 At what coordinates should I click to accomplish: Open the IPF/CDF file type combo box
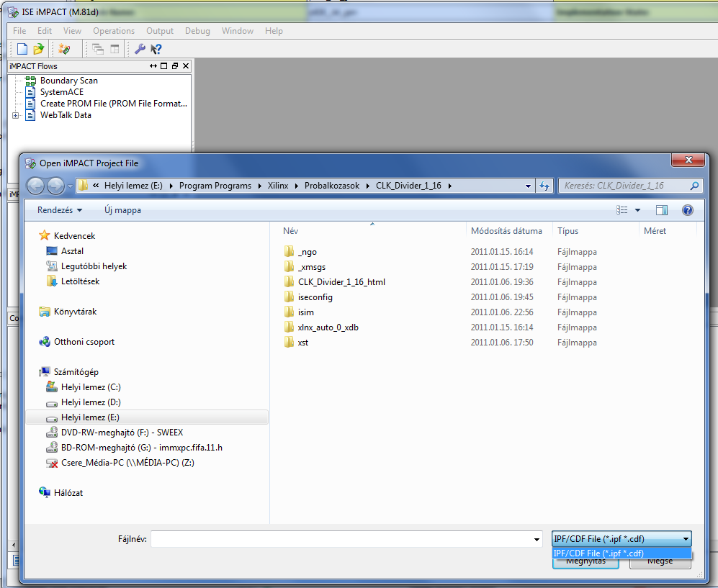(621, 539)
